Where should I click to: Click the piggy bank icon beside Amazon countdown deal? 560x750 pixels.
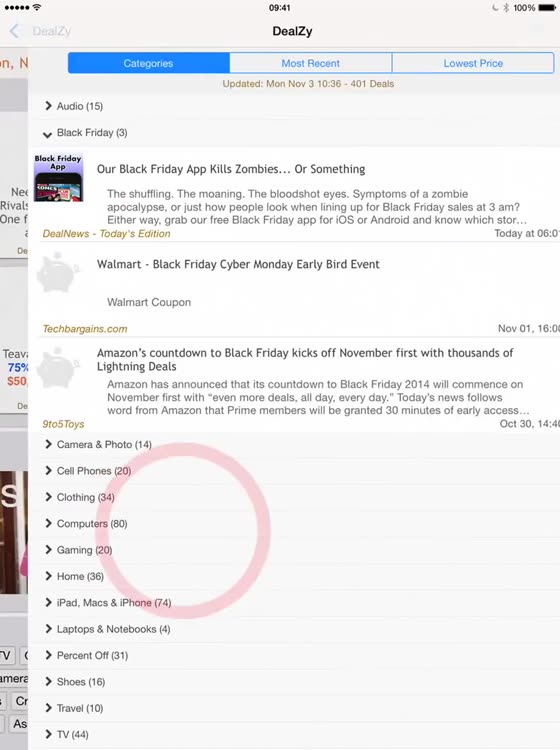[x=57, y=367]
